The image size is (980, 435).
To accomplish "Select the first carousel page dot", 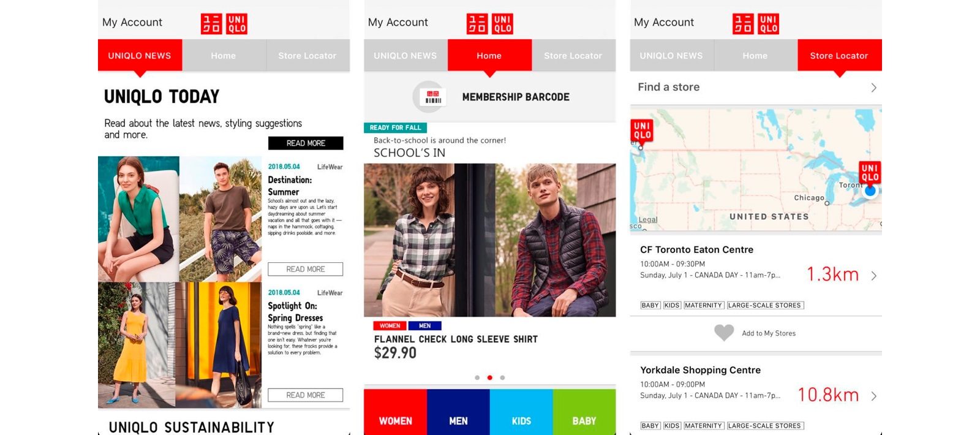I will click(x=477, y=377).
